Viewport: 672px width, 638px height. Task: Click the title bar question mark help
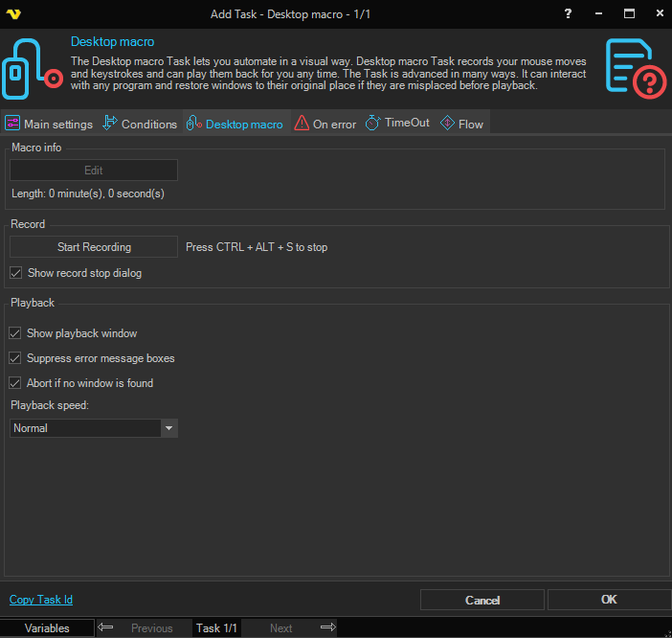(x=570, y=13)
